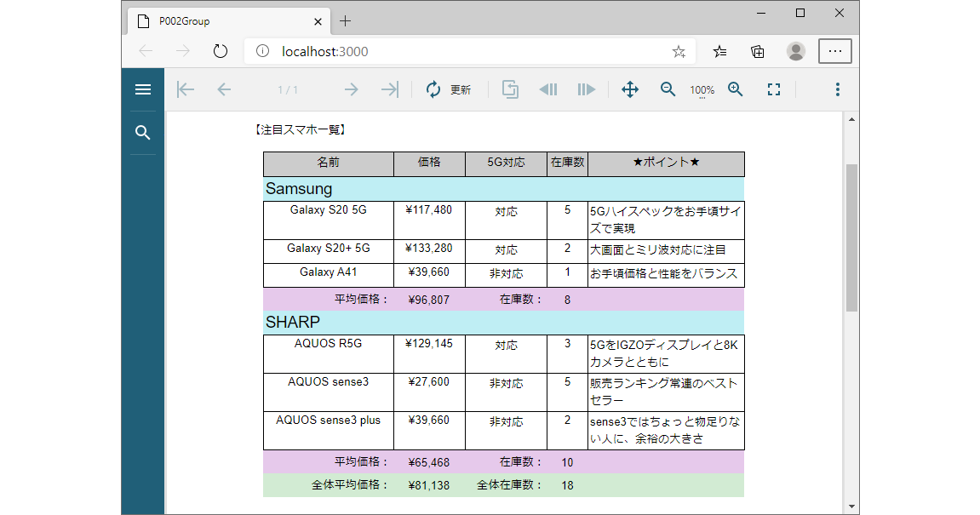980x515 pixels.
Task: Toggle full screen mode
Action: [x=773, y=89]
